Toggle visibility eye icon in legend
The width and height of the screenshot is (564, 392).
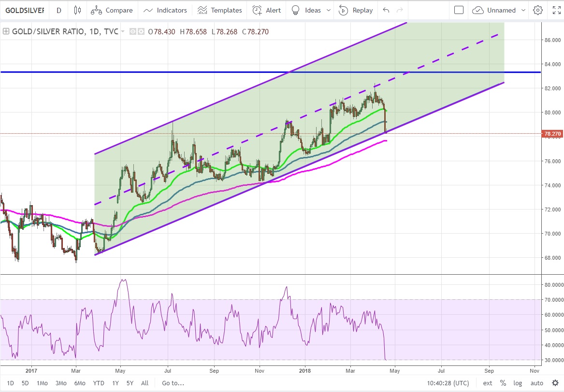tap(133, 31)
